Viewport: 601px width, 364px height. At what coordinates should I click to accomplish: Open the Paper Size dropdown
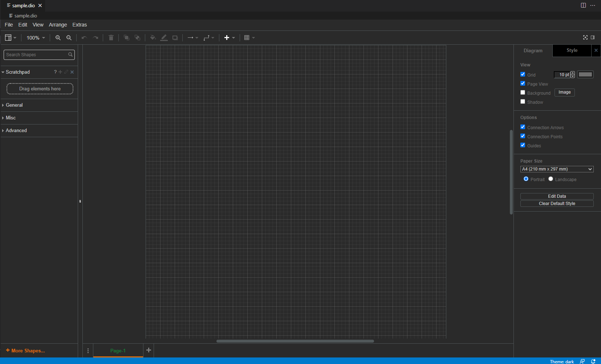557,169
